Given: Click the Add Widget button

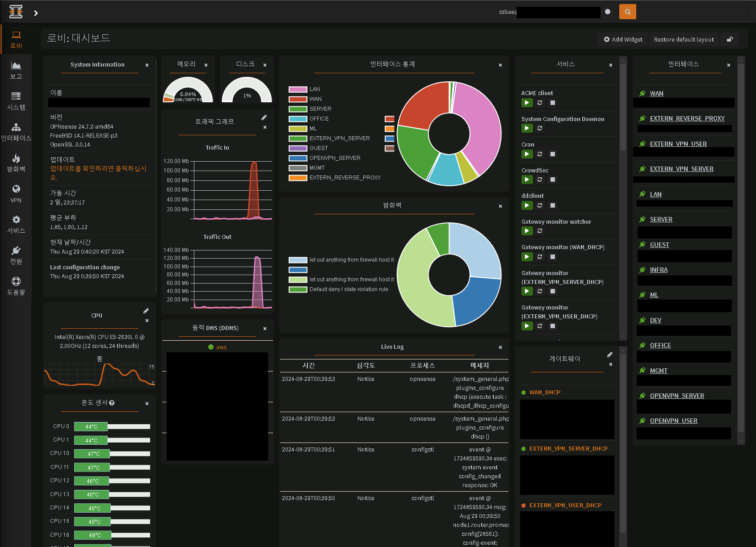Looking at the screenshot, I should [623, 39].
